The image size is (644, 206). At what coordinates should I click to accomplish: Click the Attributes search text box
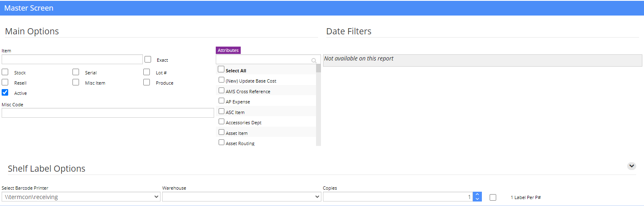[268, 60]
